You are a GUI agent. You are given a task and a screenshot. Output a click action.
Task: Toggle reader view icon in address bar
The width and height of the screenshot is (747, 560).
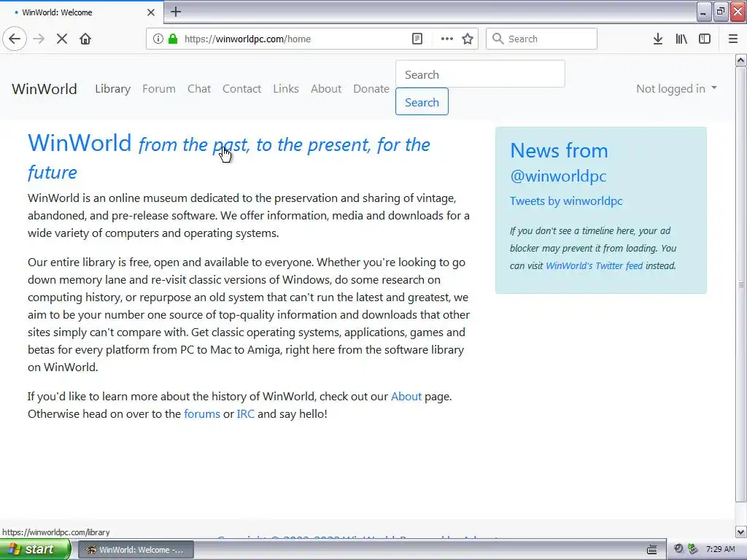[417, 39]
